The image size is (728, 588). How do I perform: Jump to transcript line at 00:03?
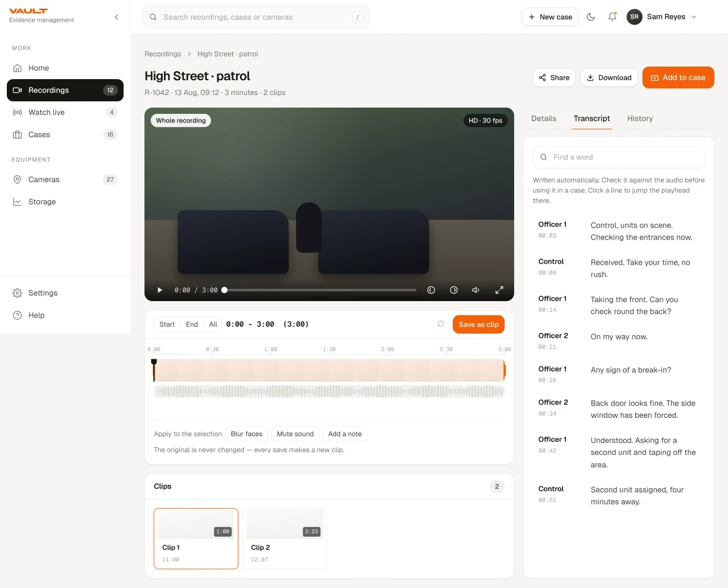(x=618, y=231)
